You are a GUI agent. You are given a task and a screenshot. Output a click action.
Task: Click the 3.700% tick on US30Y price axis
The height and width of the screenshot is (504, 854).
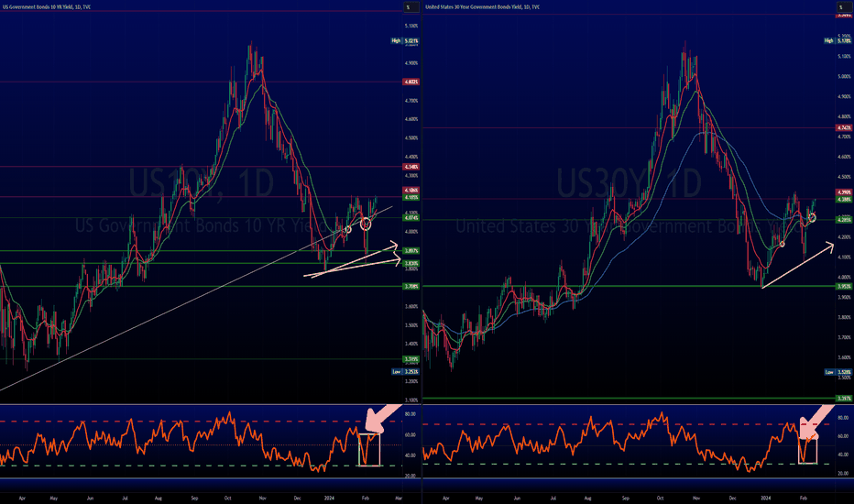click(844, 337)
